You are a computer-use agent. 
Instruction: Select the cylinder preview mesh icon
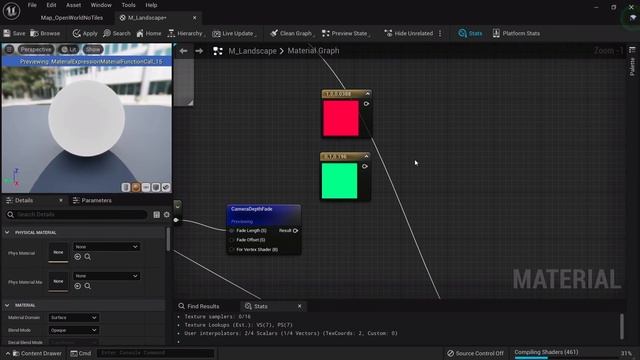click(126, 187)
